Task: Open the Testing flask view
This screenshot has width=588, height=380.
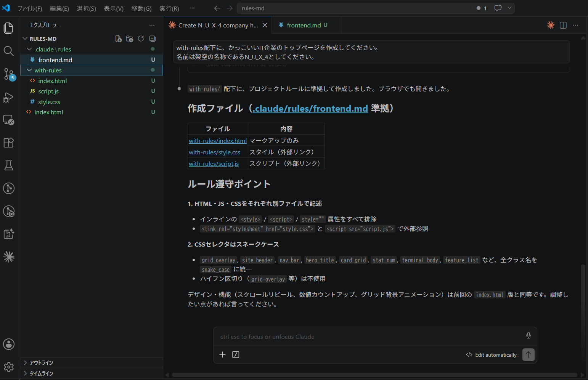Action: pyautogui.click(x=8, y=165)
